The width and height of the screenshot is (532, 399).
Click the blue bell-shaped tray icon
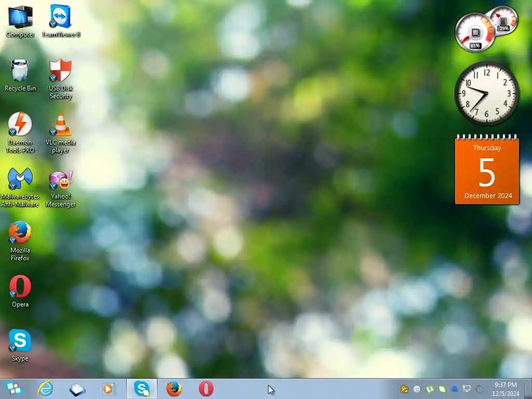click(x=455, y=389)
